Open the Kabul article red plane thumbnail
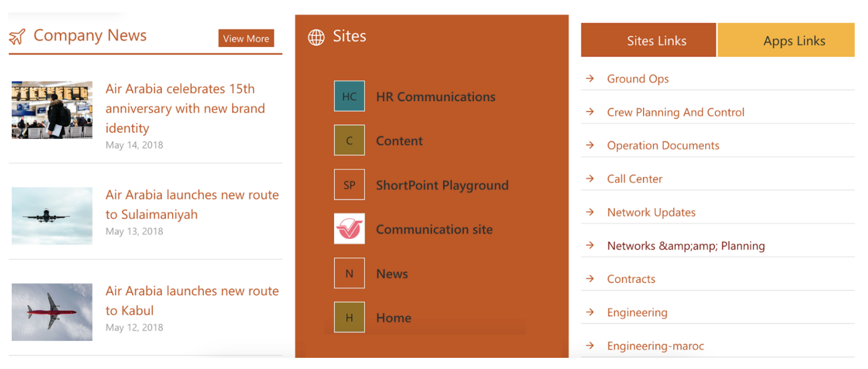 pyautogui.click(x=52, y=312)
